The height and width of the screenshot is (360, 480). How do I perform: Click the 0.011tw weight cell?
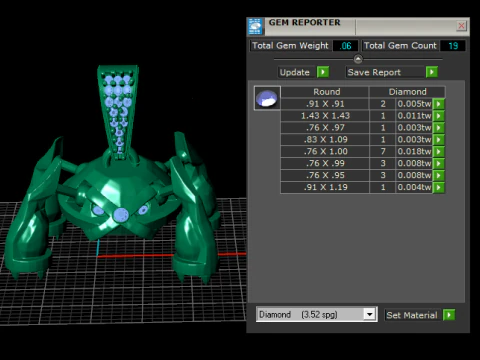(x=414, y=116)
